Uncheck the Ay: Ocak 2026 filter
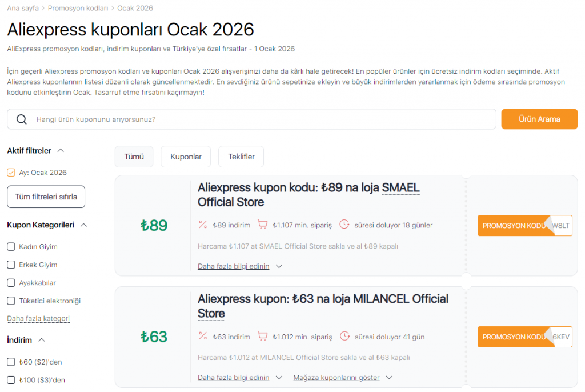The height and width of the screenshot is (392, 585). (x=11, y=172)
